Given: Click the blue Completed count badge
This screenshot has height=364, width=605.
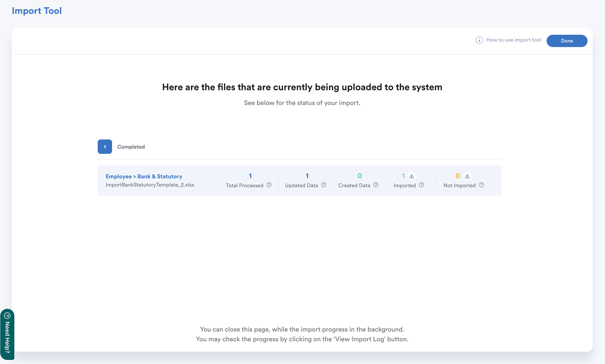Looking at the screenshot, I should (x=105, y=147).
